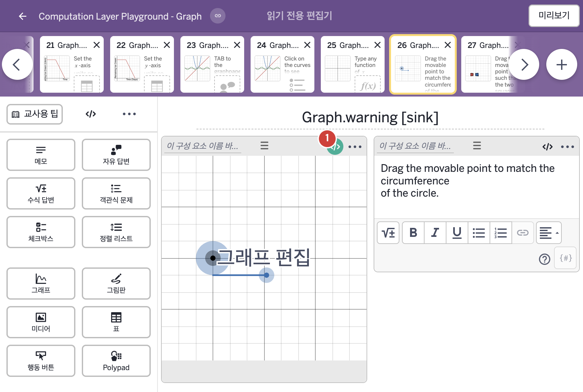Screen dimensions: 583x392
Task: Add a 메모 note component
Action: click(x=41, y=155)
